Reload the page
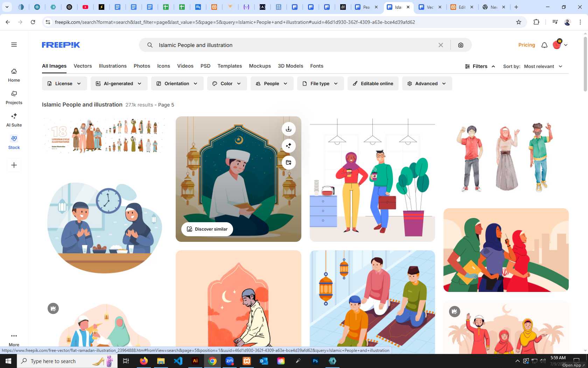 [33, 22]
